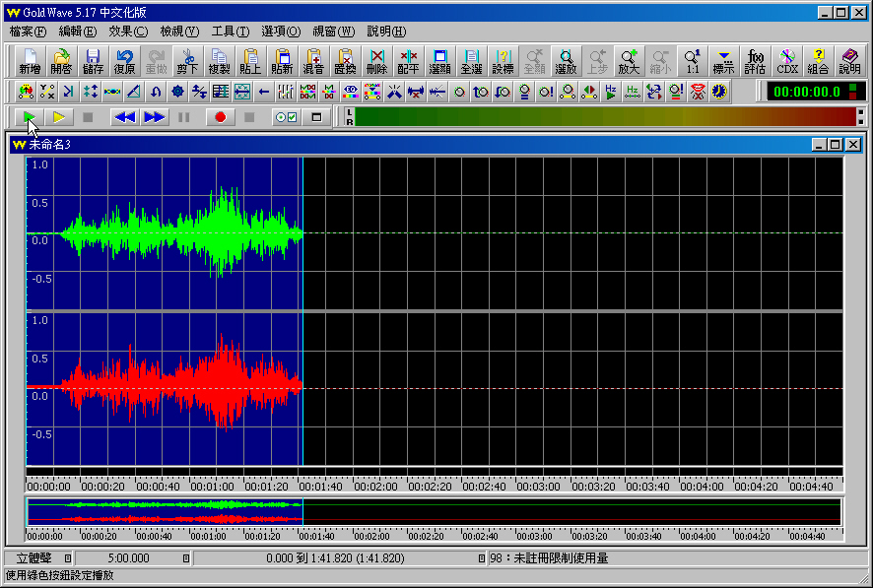Click the Fast Forward button

(x=154, y=117)
